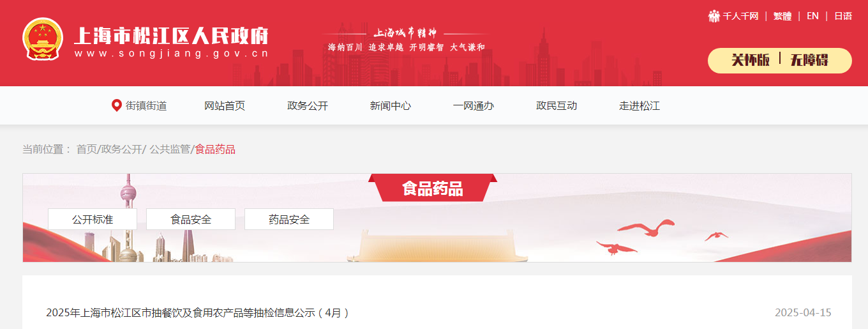The image size is (868, 329).
Task: Select 政民互动 nav item
Action: pos(557,106)
